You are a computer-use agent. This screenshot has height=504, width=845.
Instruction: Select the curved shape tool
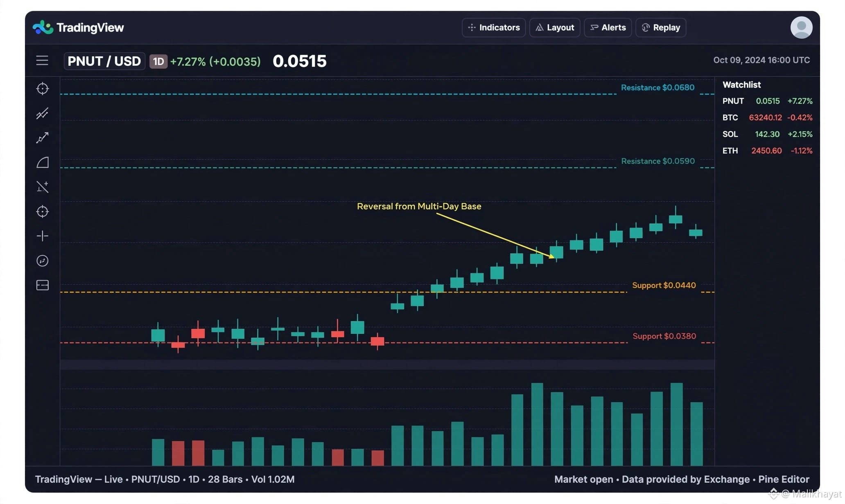click(x=43, y=162)
